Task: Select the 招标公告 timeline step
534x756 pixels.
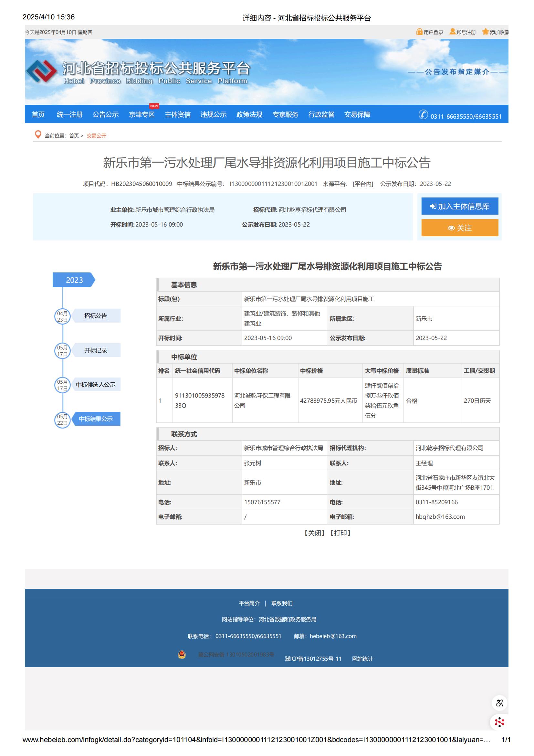Action: point(95,316)
